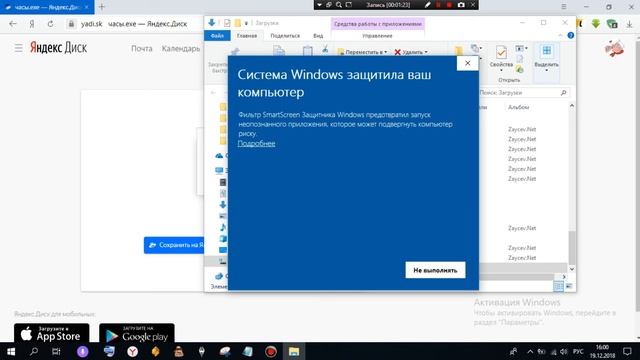Open the Quick Access toolbar customize dropdown
The width and height of the screenshot is (640, 360).
[x=246, y=23]
